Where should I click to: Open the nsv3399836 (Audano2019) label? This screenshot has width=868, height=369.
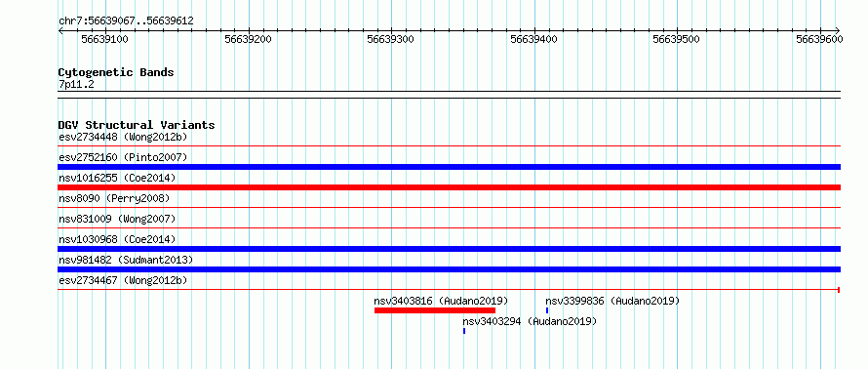[x=612, y=301]
